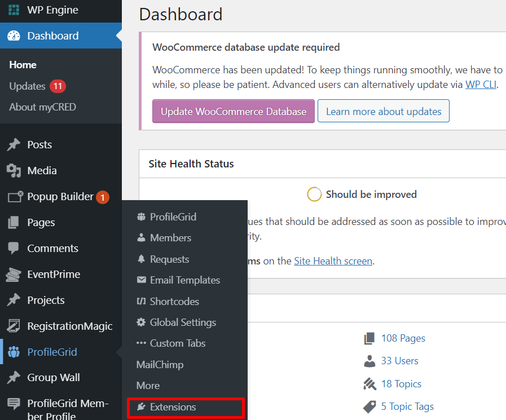Open the 108 Pages link

pos(403,338)
